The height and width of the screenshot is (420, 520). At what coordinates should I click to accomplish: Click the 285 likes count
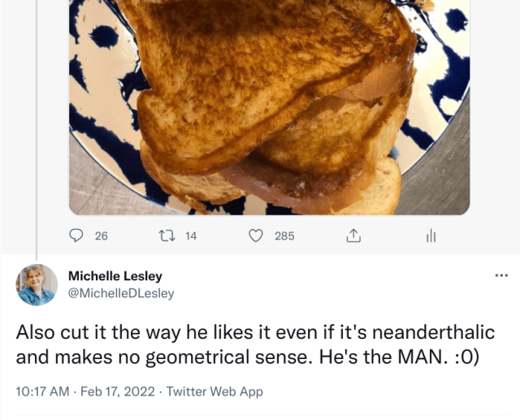coord(284,236)
